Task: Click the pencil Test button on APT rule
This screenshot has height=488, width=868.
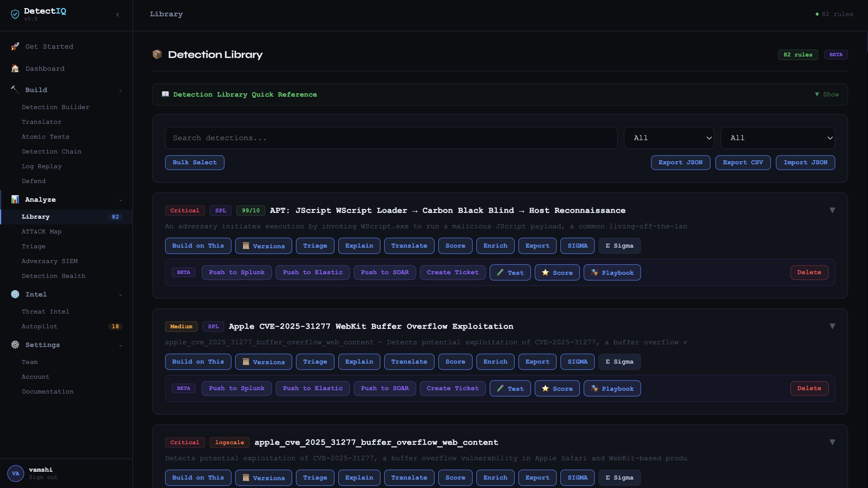Action: (x=510, y=272)
